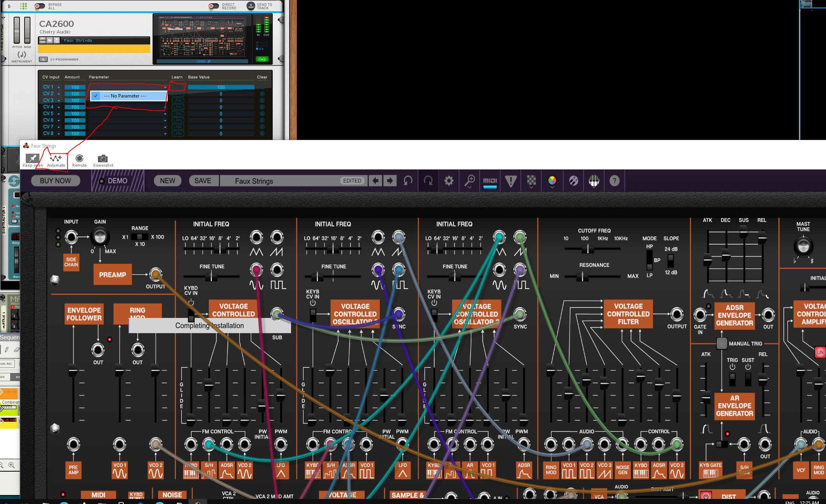The width and height of the screenshot is (826, 504).
Task: Click the Automate icon
Action: point(56,158)
